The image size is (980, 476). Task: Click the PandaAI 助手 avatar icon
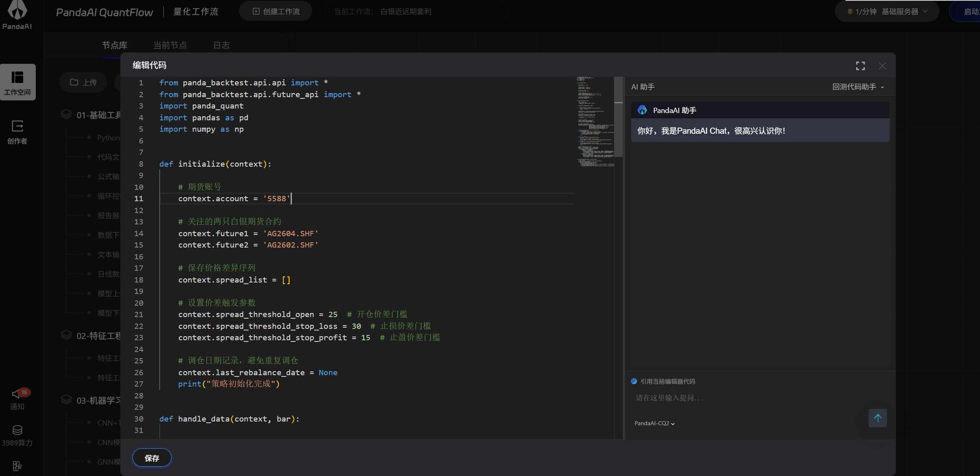click(642, 110)
